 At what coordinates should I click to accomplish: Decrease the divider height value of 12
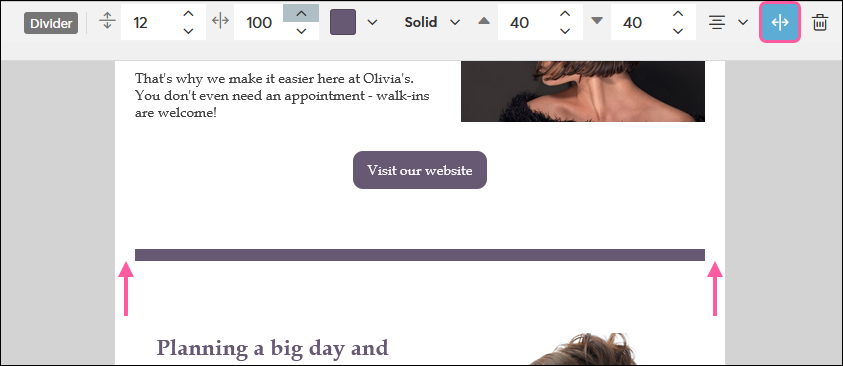188,31
